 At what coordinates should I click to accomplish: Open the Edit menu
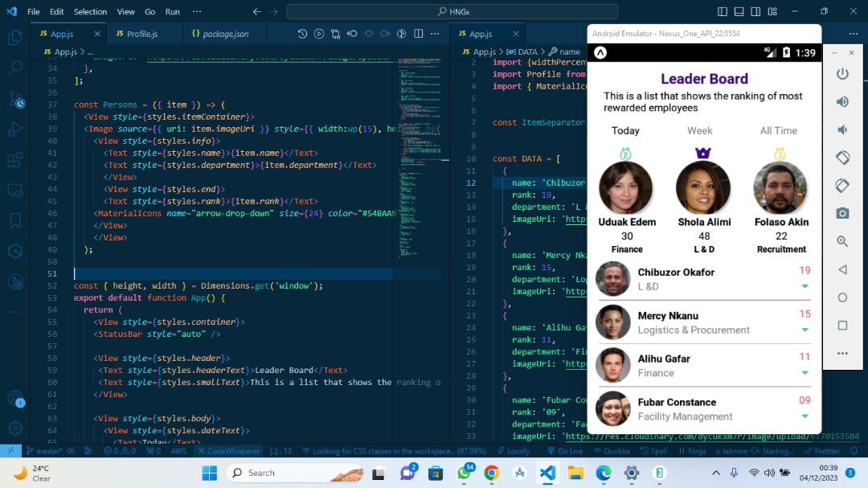[x=56, y=11]
